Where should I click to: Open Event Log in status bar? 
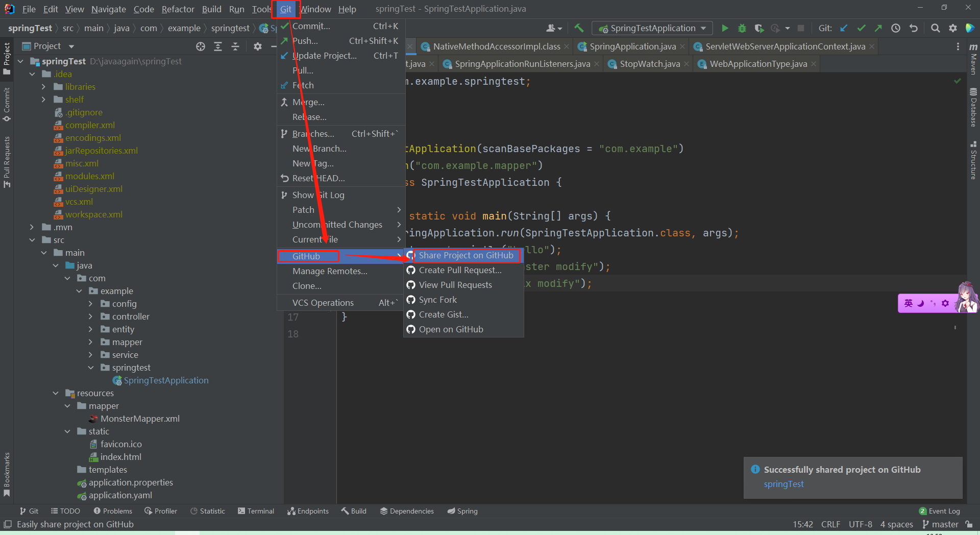coord(939,511)
